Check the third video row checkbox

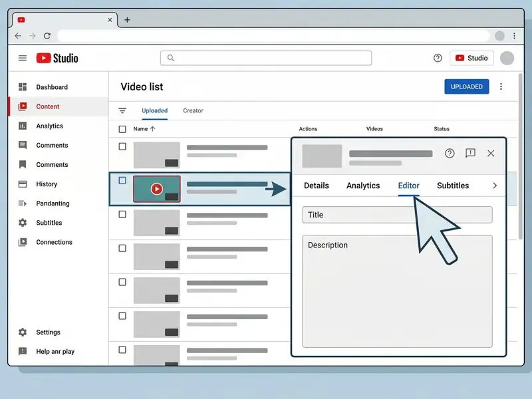[122, 214]
